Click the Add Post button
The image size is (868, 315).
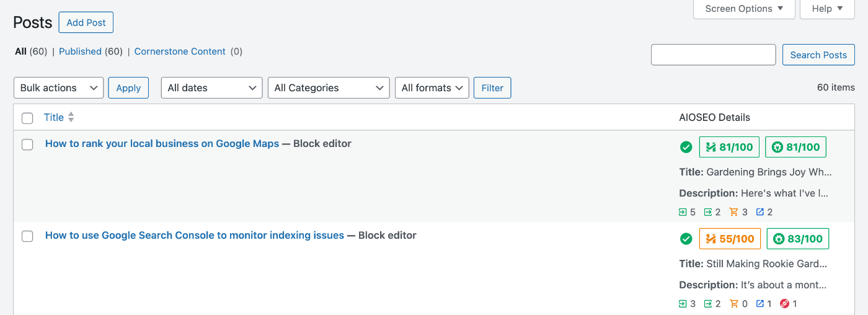(86, 22)
